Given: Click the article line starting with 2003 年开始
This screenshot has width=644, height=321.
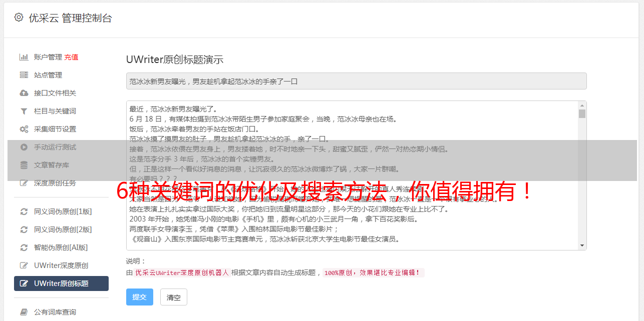Looking at the screenshot, I should click(x=273, y=219).
